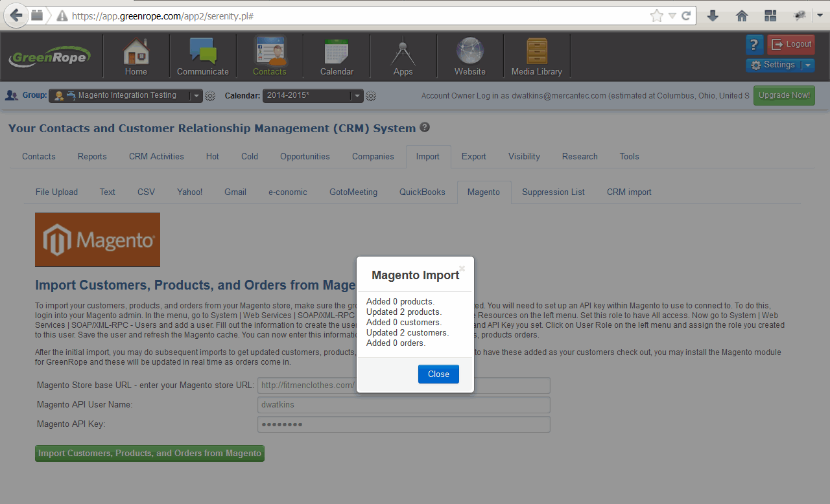Open the Group dropdown Magento Integration Testing
830x504 pixels.
[126, 95]
